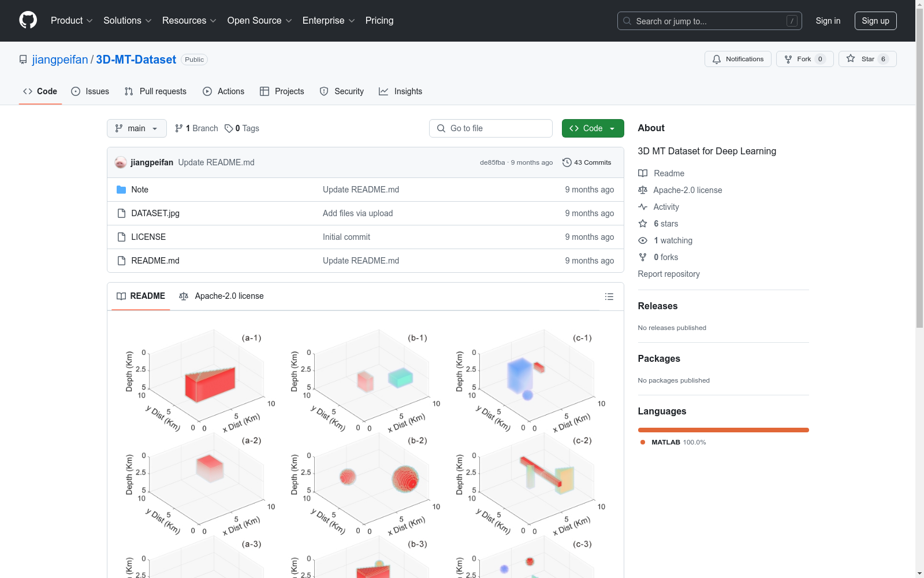Click the Activity pulse icon
924x578 pixels.
point(643,207)
